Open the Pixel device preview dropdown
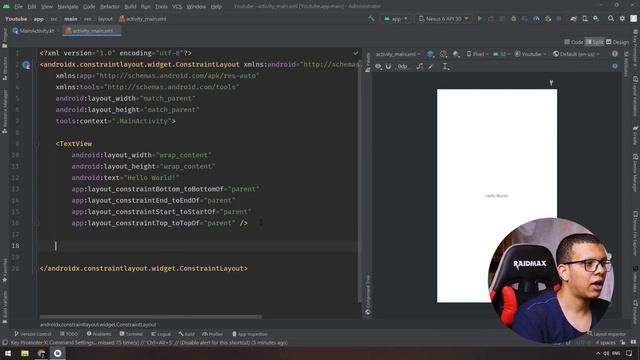 pos(477,54)
